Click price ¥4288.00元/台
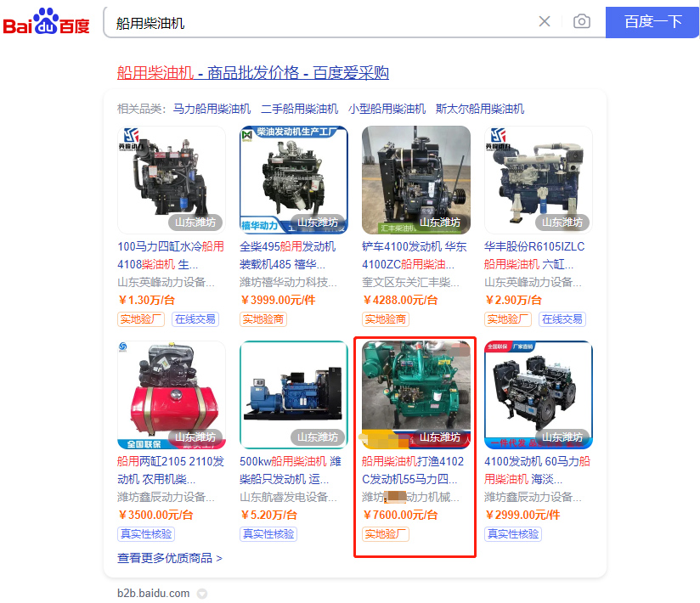700x603 pixels. 400,300
